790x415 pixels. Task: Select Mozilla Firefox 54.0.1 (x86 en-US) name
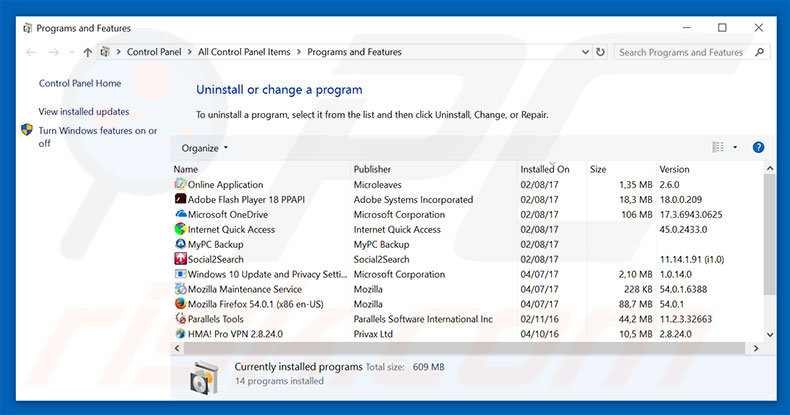255,304
